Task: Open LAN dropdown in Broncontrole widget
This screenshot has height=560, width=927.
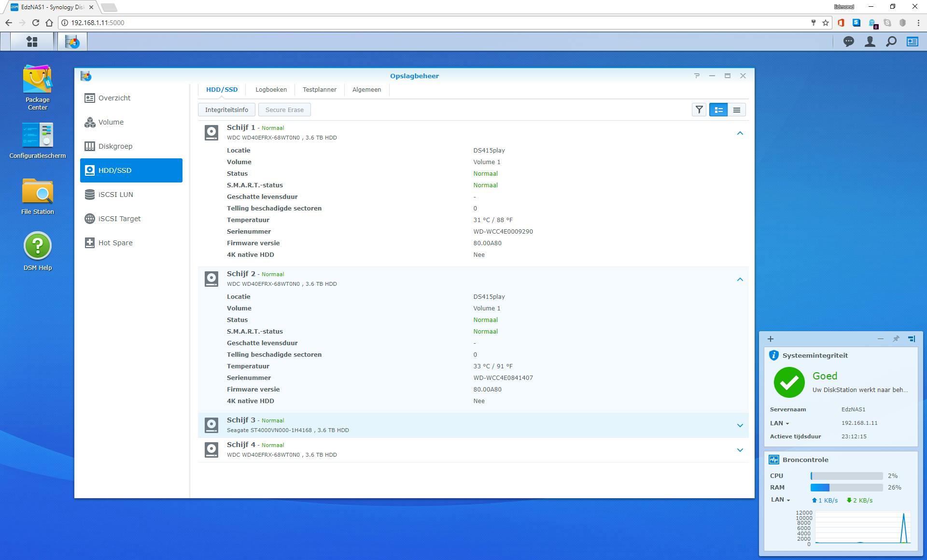Action: (780, 500)
